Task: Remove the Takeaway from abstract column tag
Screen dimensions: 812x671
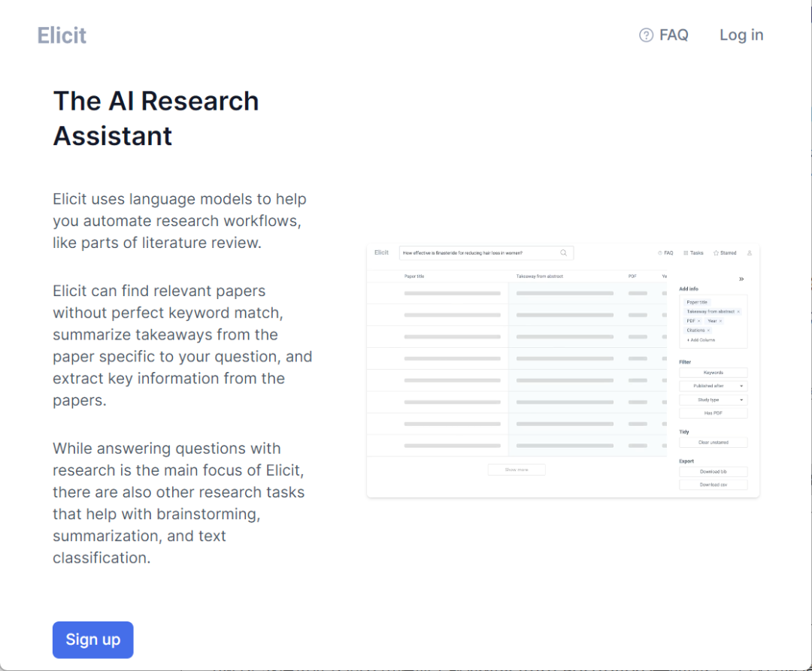Action: click(x=738, y=312)
